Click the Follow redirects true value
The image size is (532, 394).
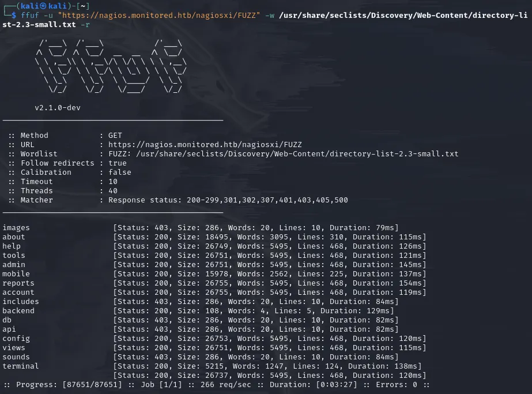pos(118,163)
